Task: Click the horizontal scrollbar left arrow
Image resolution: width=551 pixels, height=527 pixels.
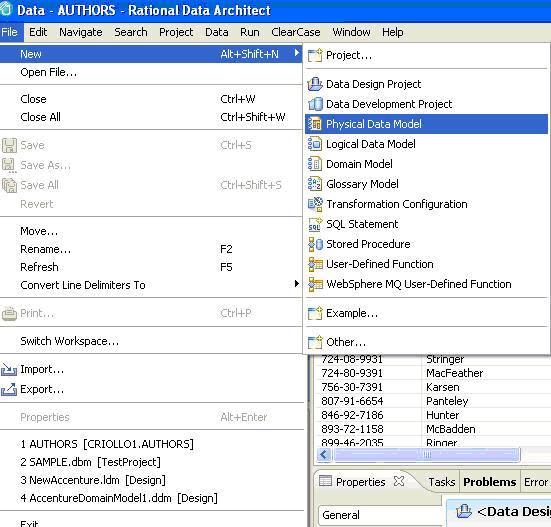Action: pos(324,455)
